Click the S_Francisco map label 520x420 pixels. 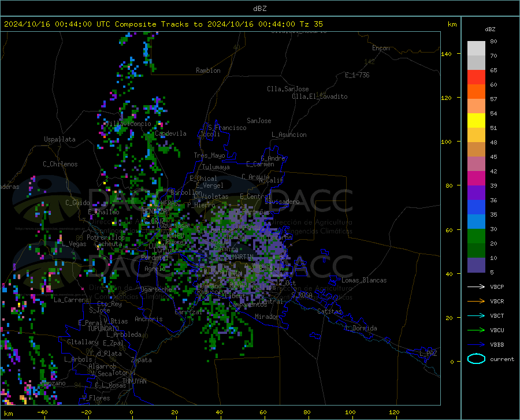point(227,128)
